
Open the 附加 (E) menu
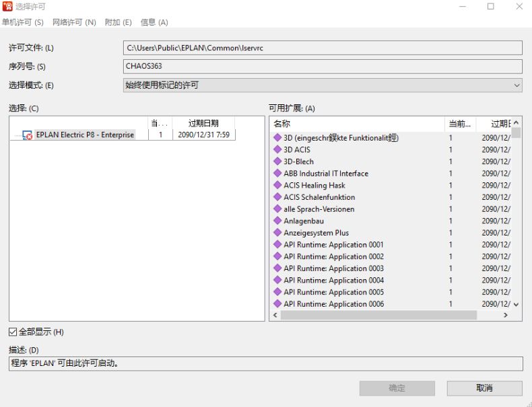click(x=118, y=22)
